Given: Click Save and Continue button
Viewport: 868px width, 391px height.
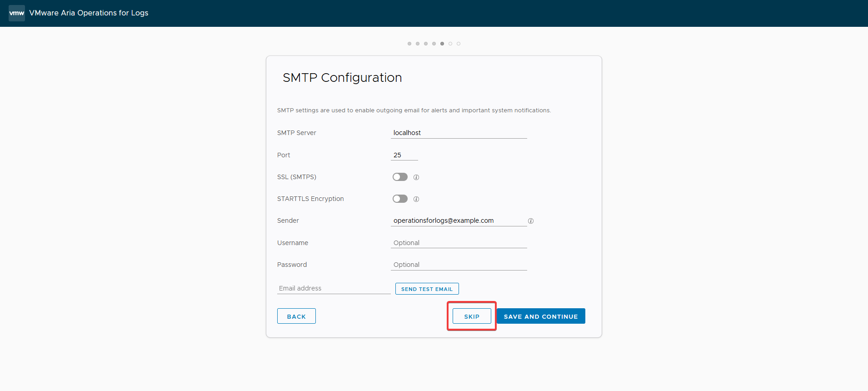Looking at the screenshot, I should [x=541, y=316].
